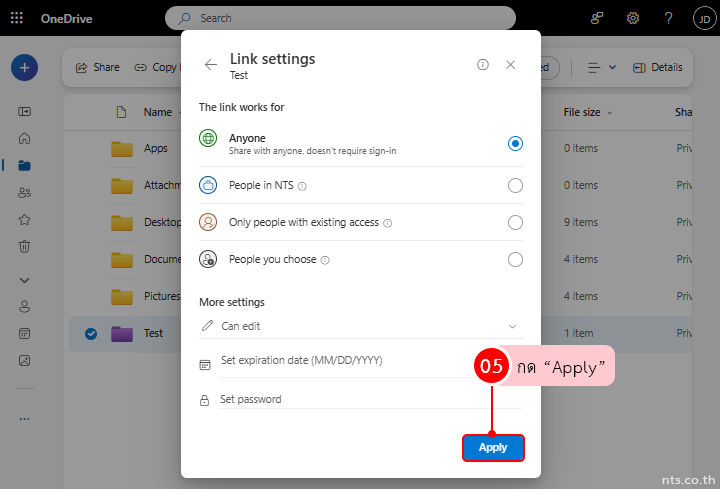Click the People in NTS briefcase icon
The image size is (720, 489).
[x=208, y=185]
